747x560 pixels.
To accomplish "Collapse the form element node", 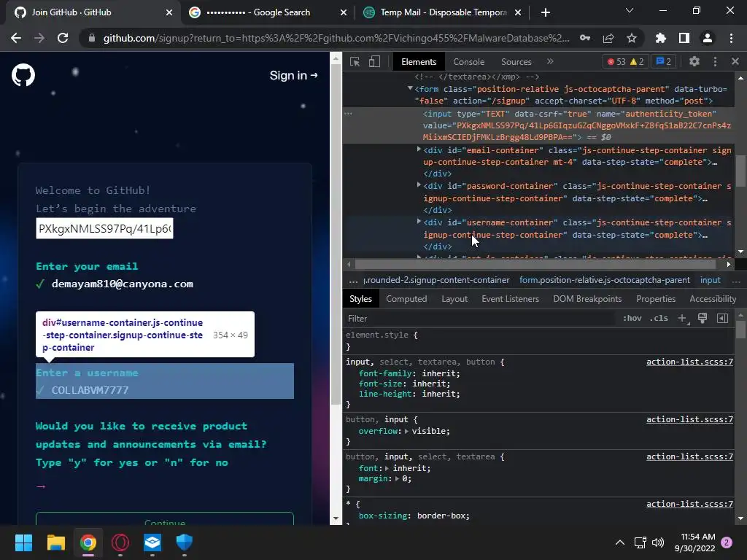I will [x=410, y=88].
